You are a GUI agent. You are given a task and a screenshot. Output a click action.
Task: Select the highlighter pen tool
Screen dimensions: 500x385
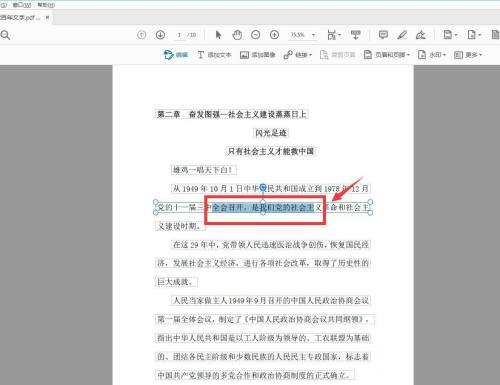pos(402,35)
